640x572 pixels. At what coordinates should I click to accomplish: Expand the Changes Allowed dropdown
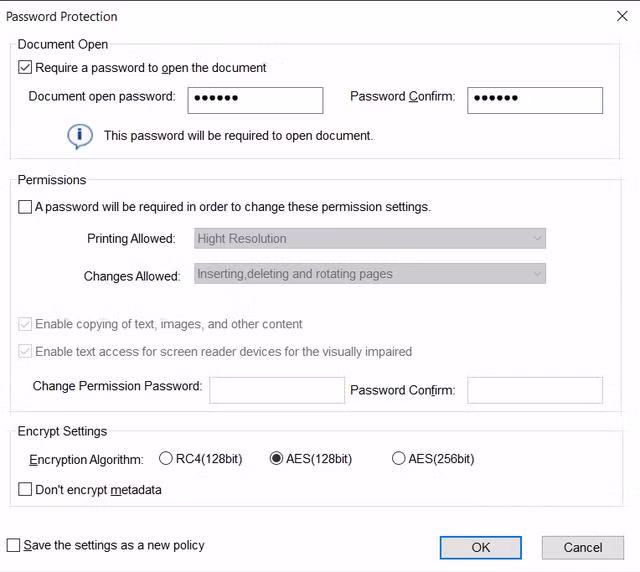click(x=370, y=274)
